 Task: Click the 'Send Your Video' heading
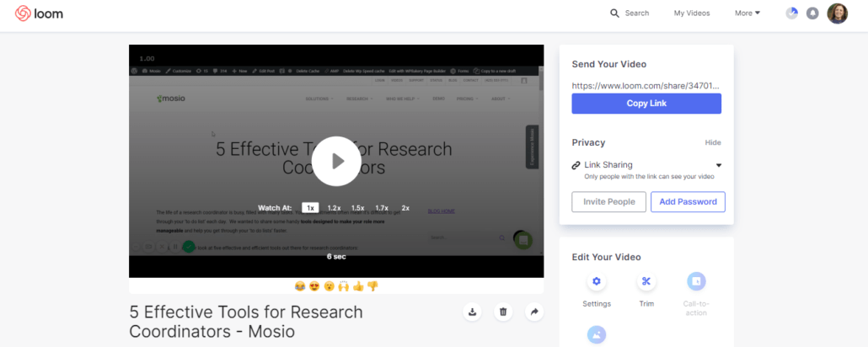pyautogui.click(x=609, y=64)
